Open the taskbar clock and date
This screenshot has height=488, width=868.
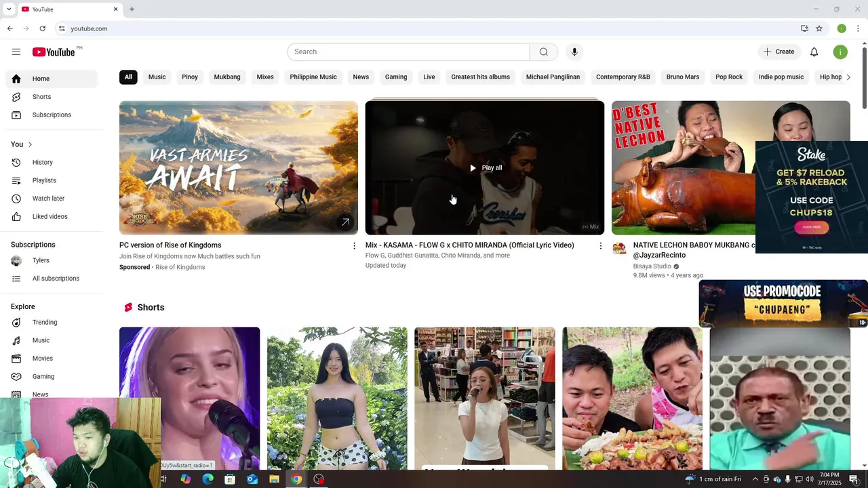829,479
